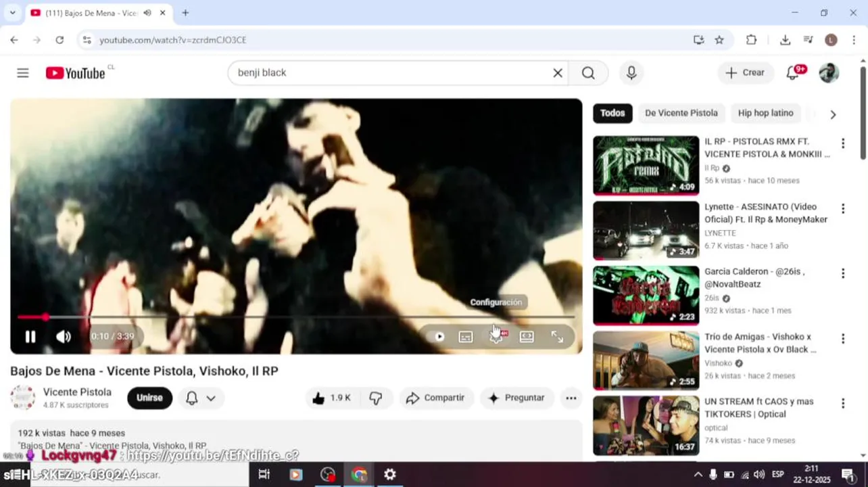Open the tab search dropdown arrow
Viewport: 868px width, 487px height.
[12, 13]
